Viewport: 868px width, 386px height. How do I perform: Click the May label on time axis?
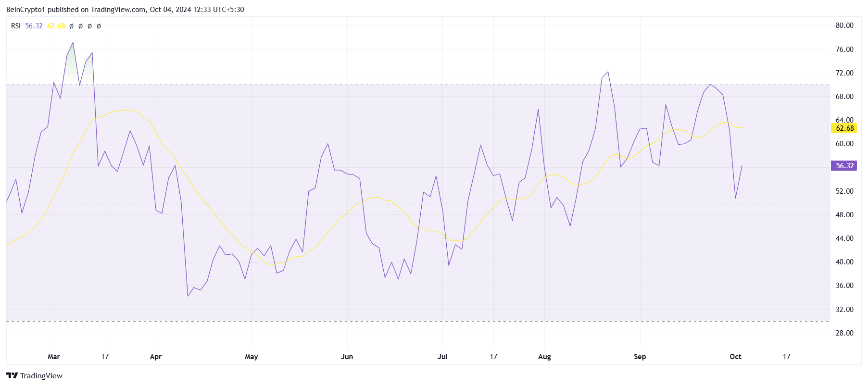click(252, 357)
